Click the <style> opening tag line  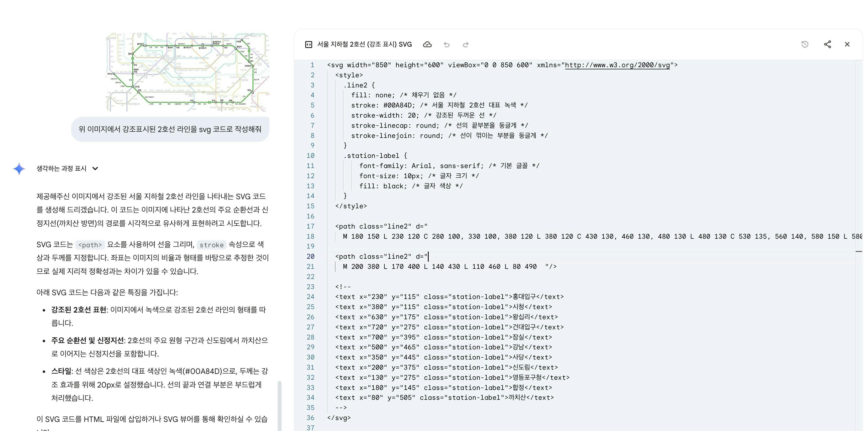[349, 75]
